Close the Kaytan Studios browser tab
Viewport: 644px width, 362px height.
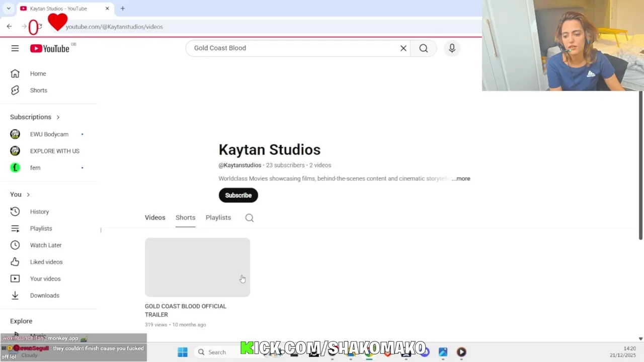pyautogui.click(x=107, y=9)
